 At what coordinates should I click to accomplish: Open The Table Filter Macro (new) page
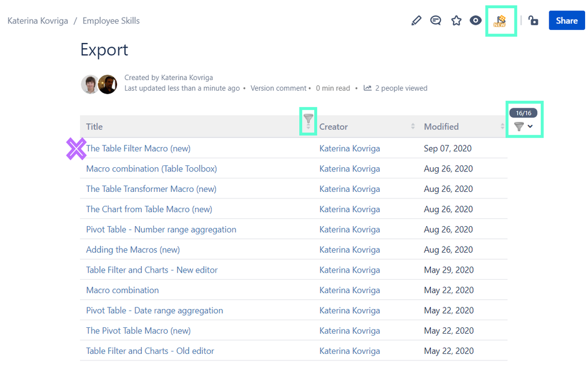click(138, 148)
